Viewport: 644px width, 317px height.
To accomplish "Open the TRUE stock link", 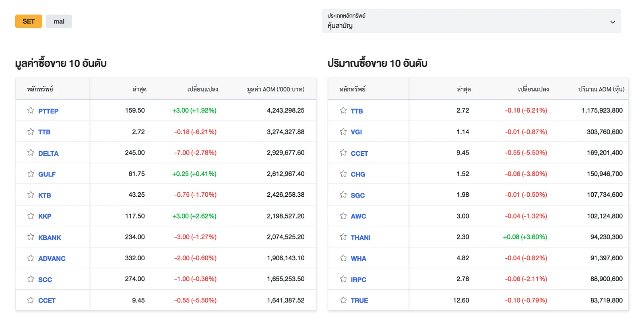I will click(359, 301).
